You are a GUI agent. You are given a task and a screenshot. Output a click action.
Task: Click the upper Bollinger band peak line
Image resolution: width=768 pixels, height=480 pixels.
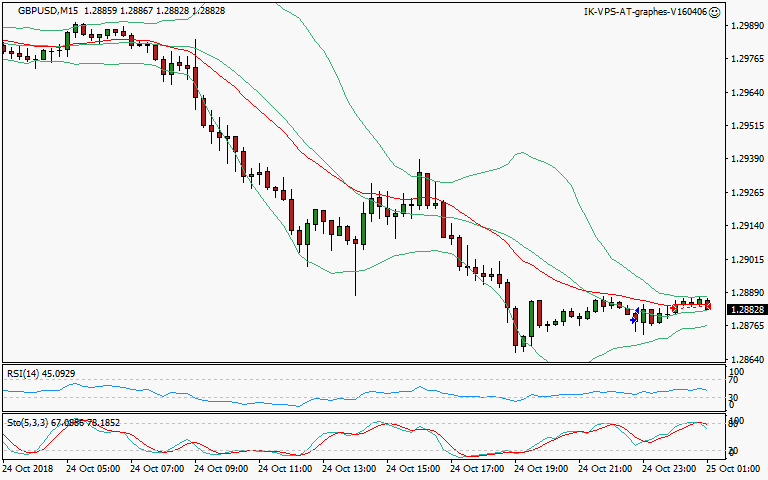519,154
